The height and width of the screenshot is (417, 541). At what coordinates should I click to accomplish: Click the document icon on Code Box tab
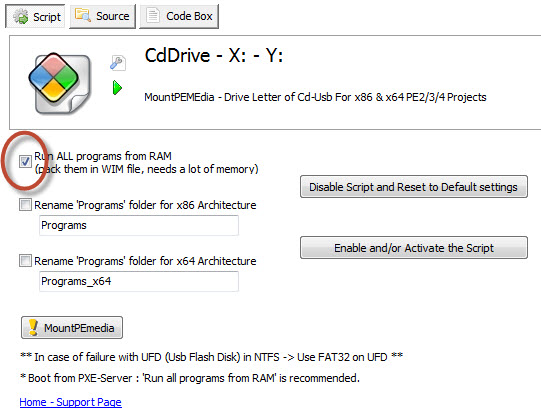pyautogui.click(x=153, y=16)
